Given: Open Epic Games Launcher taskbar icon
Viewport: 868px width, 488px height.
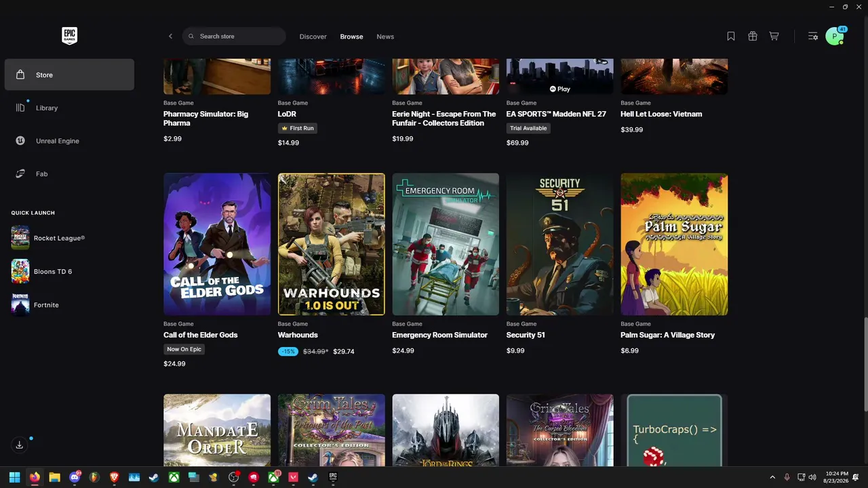Looking at the screenshot, I should pos(333,477).
